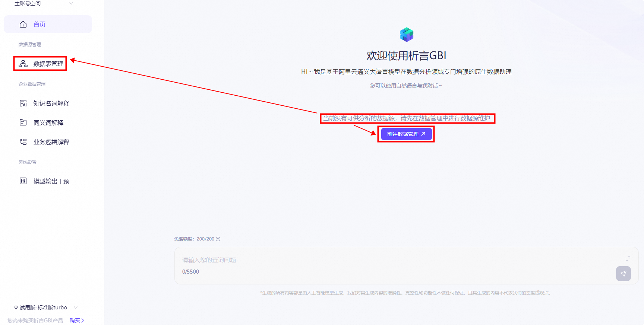
Task: Expand the 试用版·标准版turbo version dropdown
Action: pyautogui.click(x=46, y=308)
